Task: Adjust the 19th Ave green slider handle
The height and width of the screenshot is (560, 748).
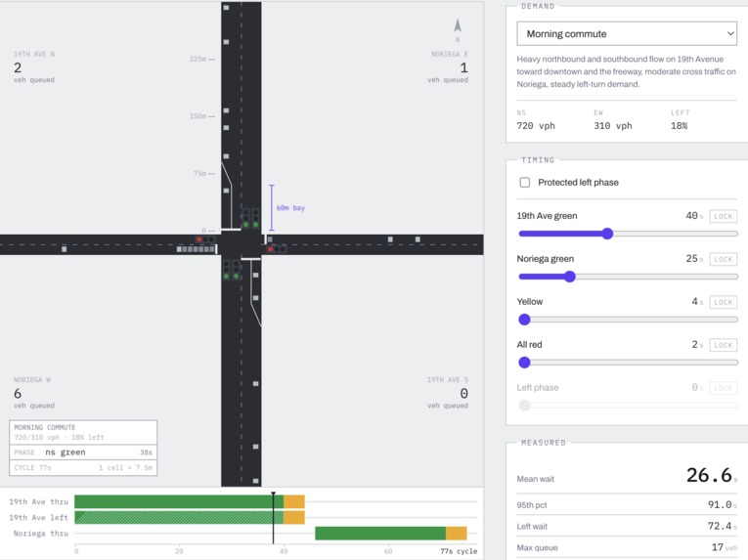Action: pyautogui.click(x=607, y=234)
